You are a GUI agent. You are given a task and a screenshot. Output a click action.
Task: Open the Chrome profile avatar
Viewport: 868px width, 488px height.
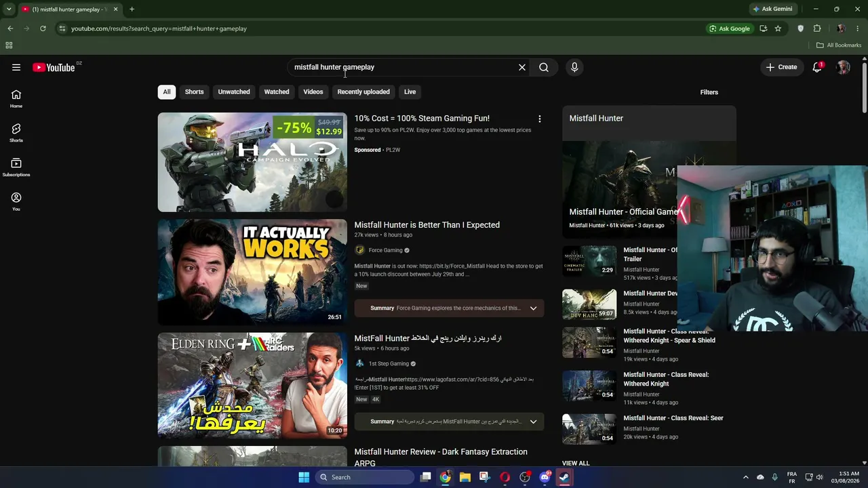[x=841, y=28]
